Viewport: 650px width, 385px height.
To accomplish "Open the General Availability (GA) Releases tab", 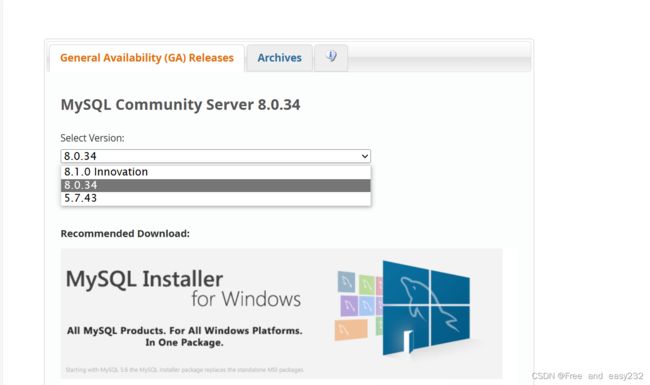I will coord(147,58).
